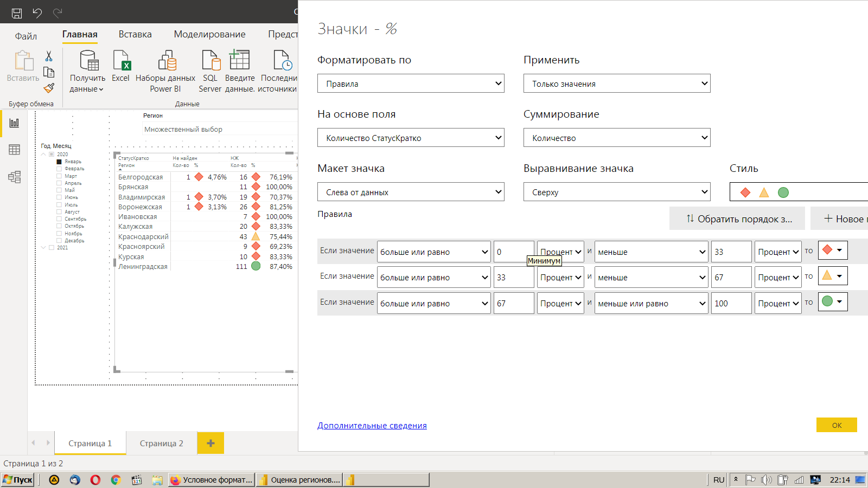Viewport: 868px width, 488px height.
Task: Click Chrome icon in taskbar
Action: click(x=116, y=480)
